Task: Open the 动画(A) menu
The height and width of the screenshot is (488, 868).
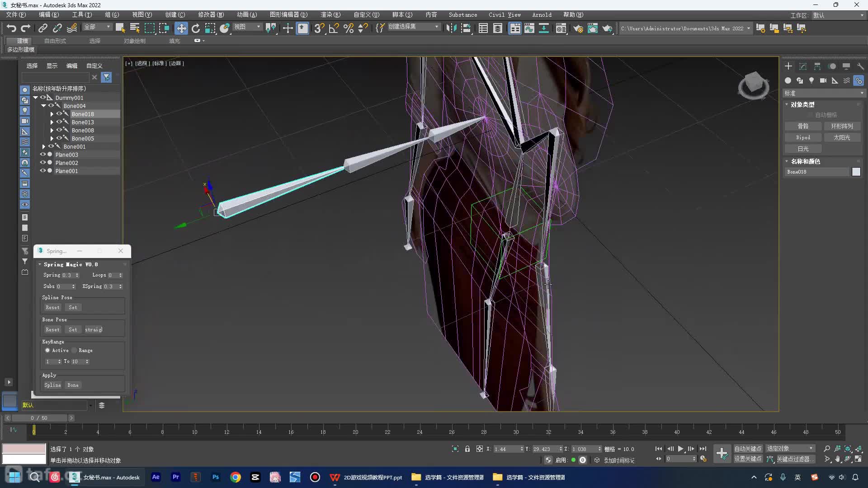Action: 247,15
